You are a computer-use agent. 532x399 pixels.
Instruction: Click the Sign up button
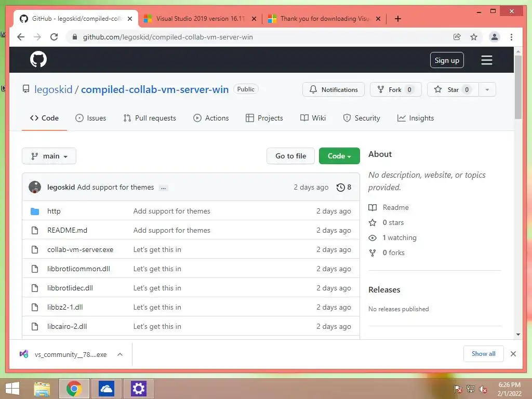[x=447, y=60]
